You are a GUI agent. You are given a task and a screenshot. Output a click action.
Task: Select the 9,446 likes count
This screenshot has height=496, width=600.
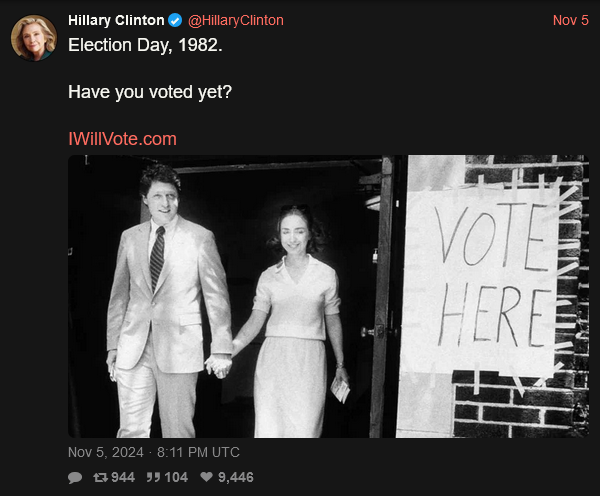pyautogui.click(x=236, y=477)
